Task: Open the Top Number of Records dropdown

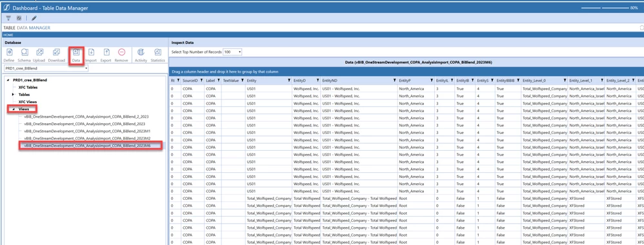Action: (x=232, y=52)
